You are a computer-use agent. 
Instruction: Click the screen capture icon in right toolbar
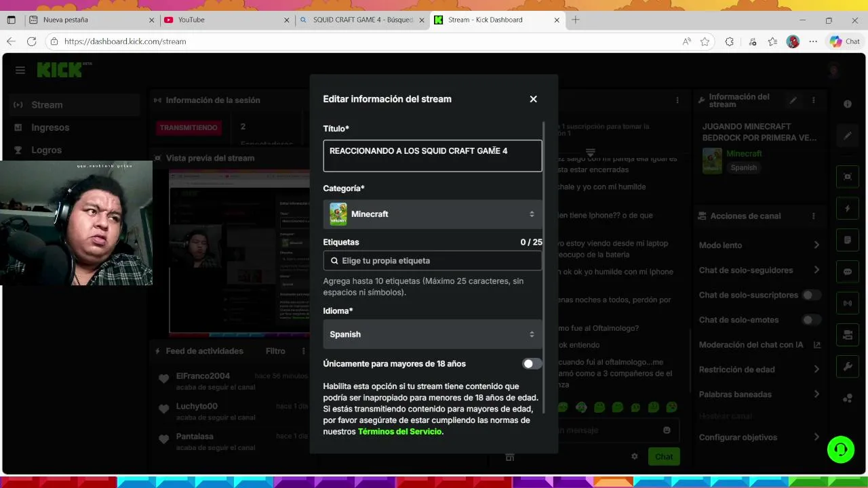point(848,176)
